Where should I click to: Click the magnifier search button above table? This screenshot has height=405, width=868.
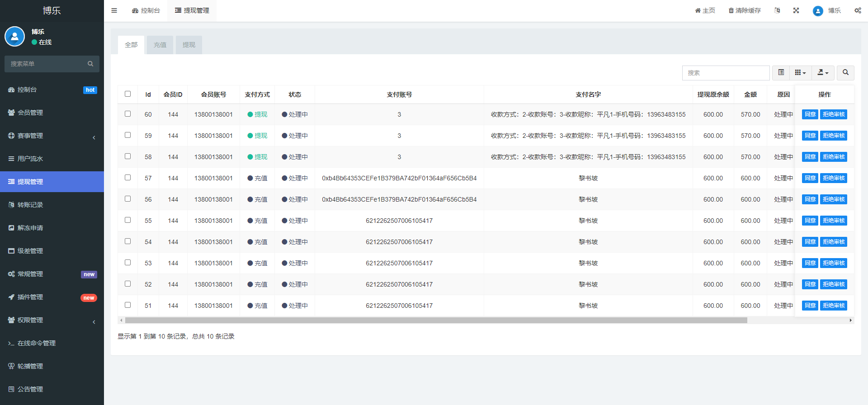point(845,73)
